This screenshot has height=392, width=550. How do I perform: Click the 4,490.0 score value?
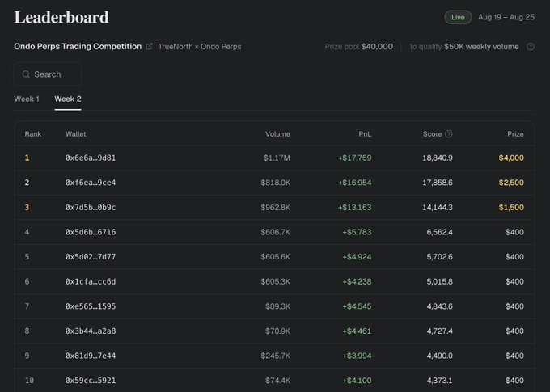[x=439, y=356]
